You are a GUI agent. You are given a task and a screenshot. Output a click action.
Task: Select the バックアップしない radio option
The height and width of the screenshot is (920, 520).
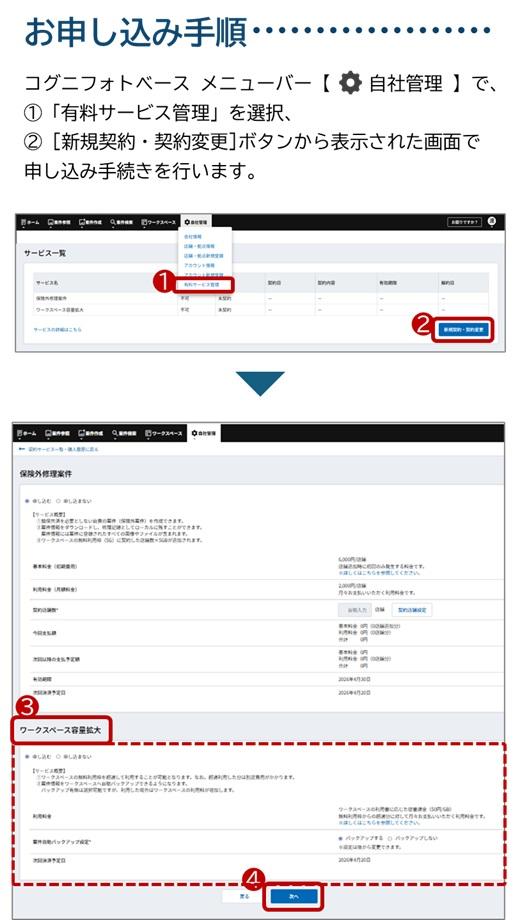tap(413, 838)
